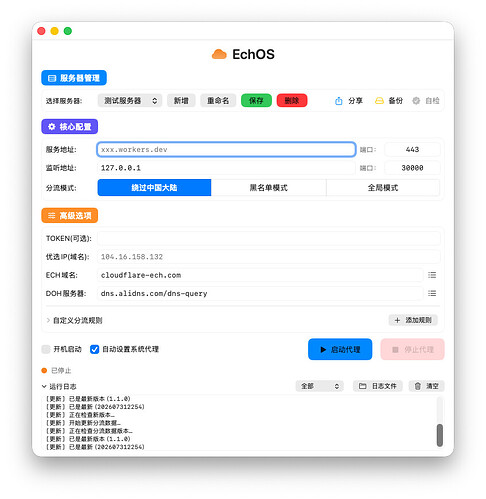Click the server port field showing 443

412,149
